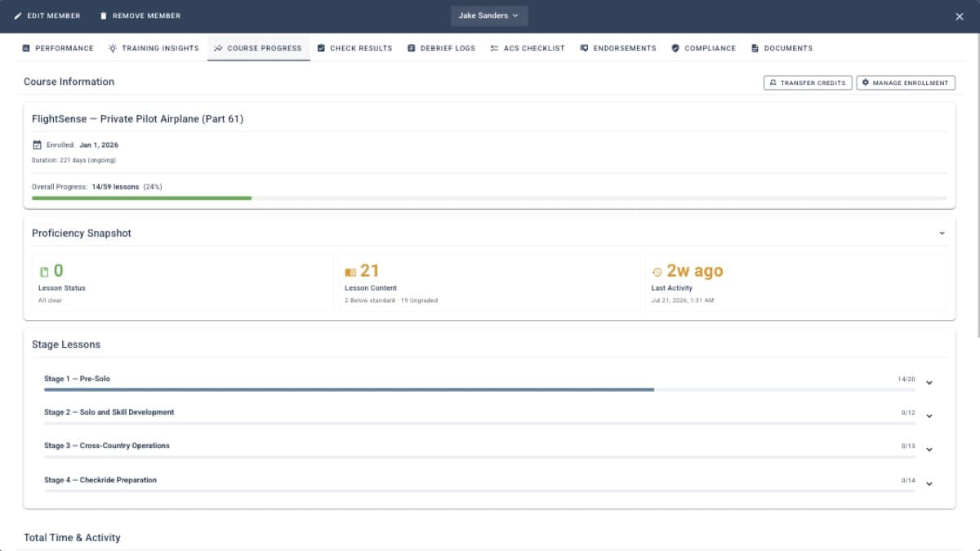Expand Stage 1 — Pre-Solo chevron
This screenshot has width=980, height=551.
[x=929, y=382]
